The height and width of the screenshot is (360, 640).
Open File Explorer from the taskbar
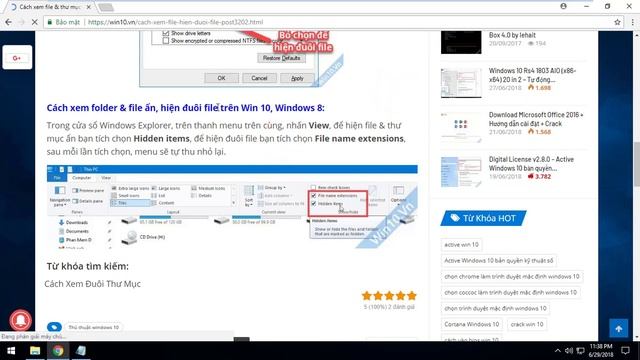(x=35, y=351)
